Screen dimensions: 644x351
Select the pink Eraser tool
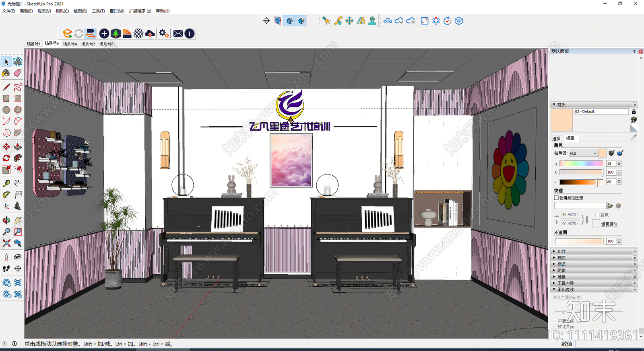(x=18, y=73)
